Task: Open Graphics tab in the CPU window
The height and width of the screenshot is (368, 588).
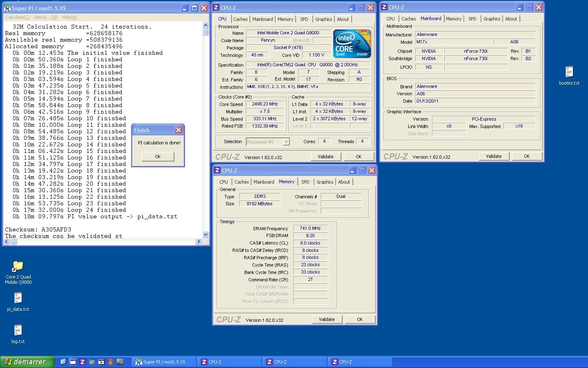Action: 324,19
